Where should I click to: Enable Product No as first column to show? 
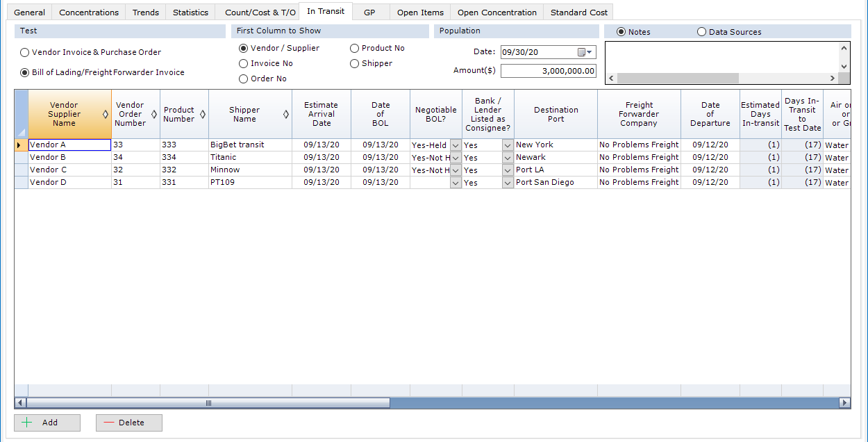click(x=354, y=47)
